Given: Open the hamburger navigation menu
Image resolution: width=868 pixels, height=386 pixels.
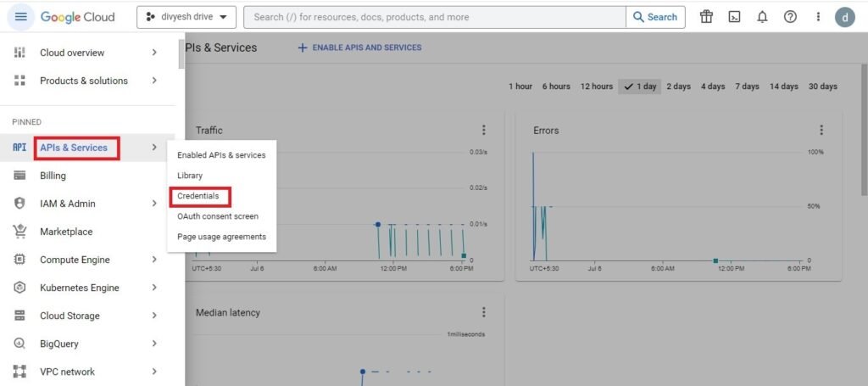Looking at the screenshot, I should click(x=21, y=17).
